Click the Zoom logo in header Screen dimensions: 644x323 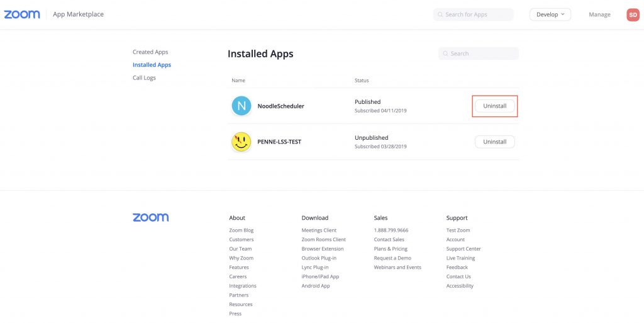click(22, 14)
